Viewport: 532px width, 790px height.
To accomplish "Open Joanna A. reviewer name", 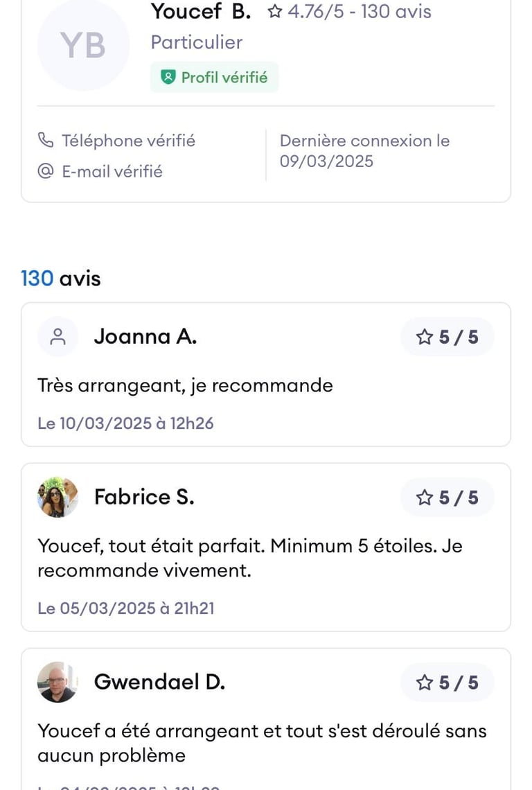I will [x=145, y=337].
